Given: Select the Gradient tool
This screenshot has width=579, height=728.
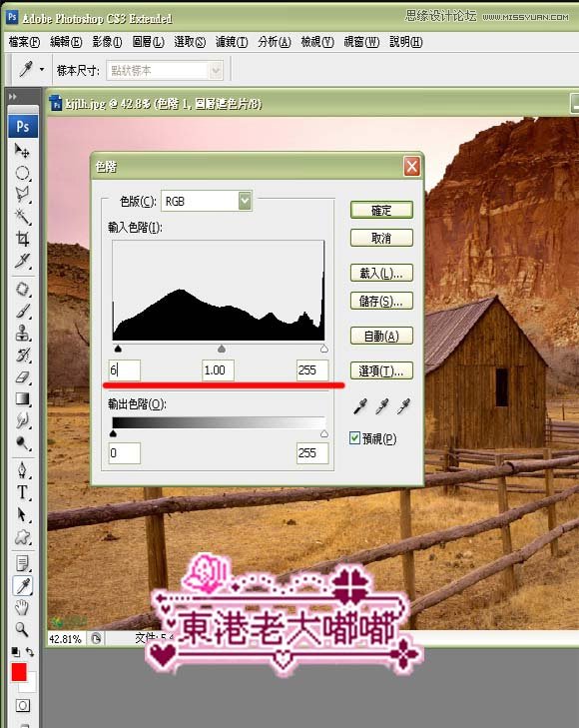Looking at the screenshot, I should click(22, 399).
